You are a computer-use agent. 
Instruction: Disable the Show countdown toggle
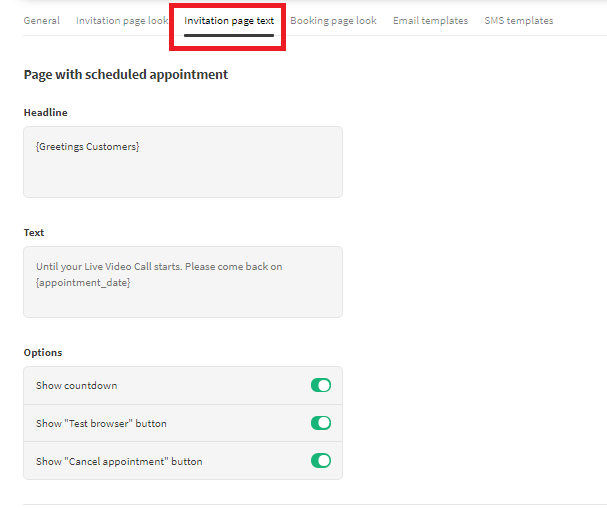pyautogui.click(x=321, y=385)
